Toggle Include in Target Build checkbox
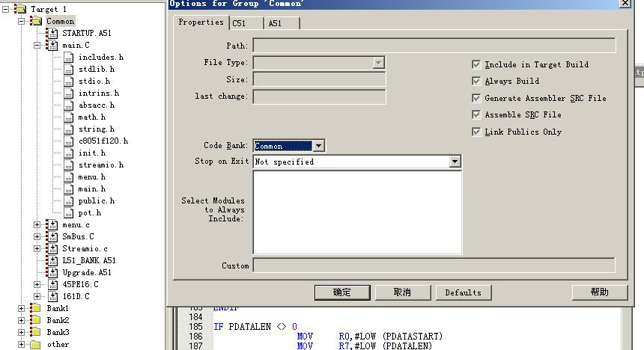The width and height of the screenshot is (644, 350). pyautogui.click(x=476, y=65)
